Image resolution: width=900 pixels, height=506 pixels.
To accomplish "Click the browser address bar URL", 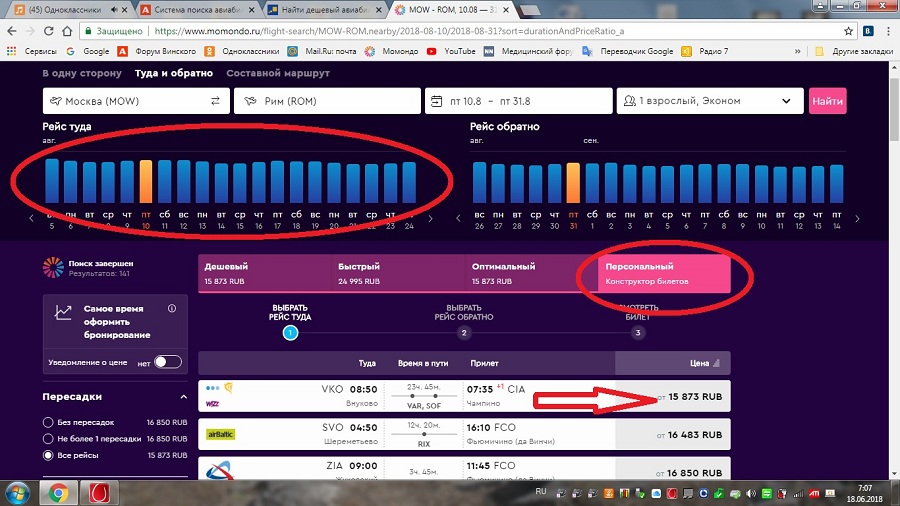I will coord(389,31).
